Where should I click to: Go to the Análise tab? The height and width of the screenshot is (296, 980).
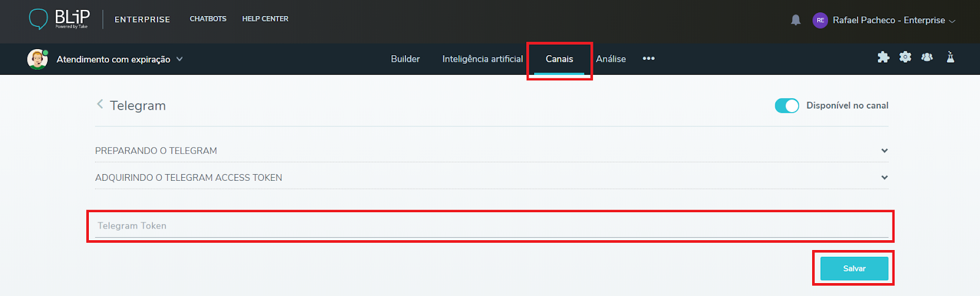[x=611, y=59]
